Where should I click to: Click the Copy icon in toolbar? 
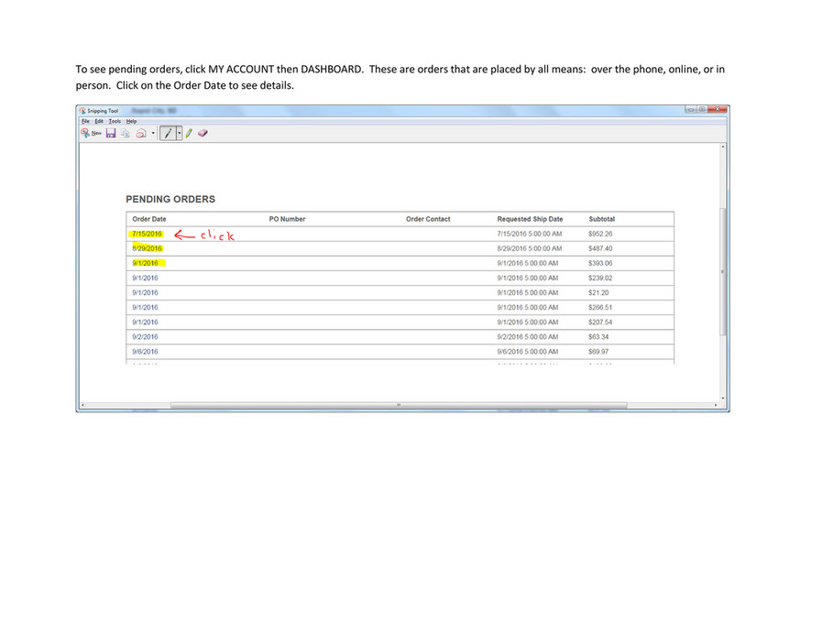pos(126,133)
